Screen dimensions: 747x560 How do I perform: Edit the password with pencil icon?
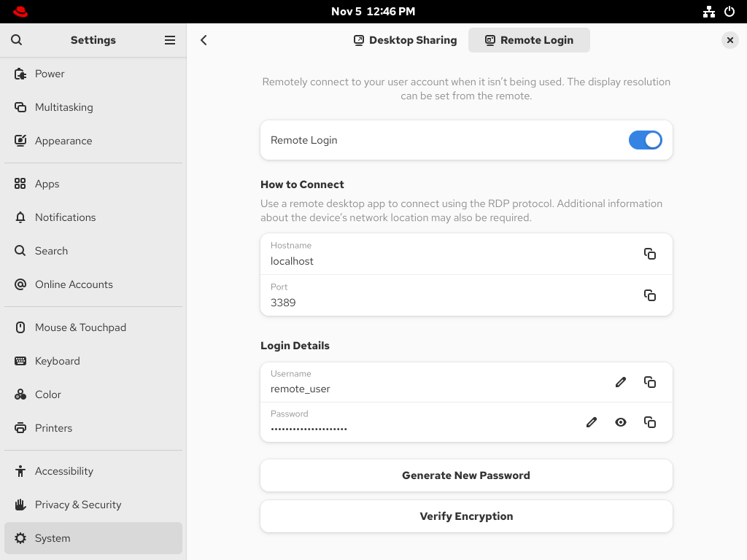[592, 422]
